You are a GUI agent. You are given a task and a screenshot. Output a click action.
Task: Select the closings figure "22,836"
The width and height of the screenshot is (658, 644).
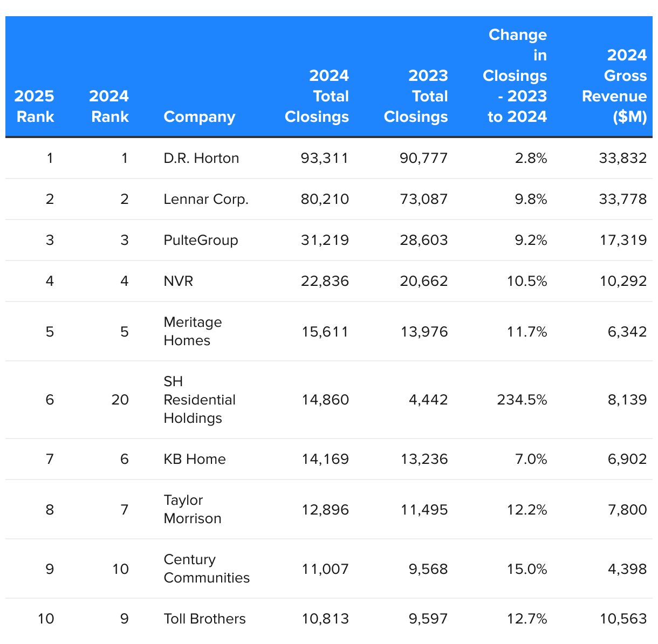pyautogui.click(x=325, y=281)
